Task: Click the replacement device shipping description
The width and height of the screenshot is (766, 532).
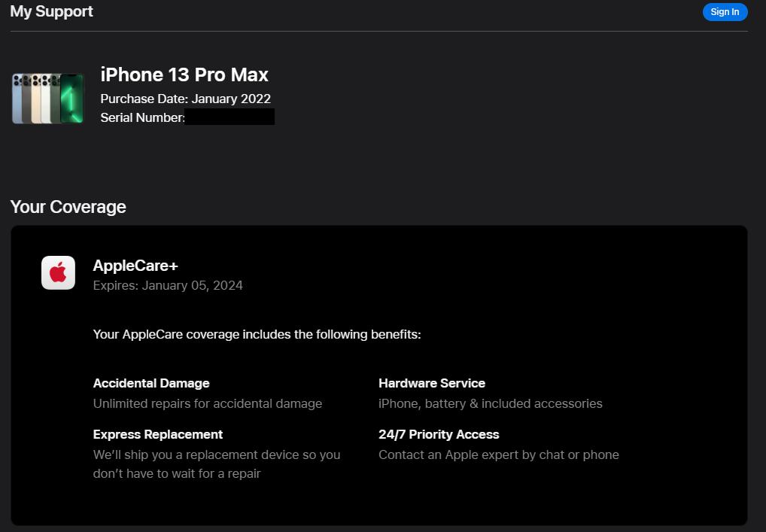Action: click(x=216, y=464)
